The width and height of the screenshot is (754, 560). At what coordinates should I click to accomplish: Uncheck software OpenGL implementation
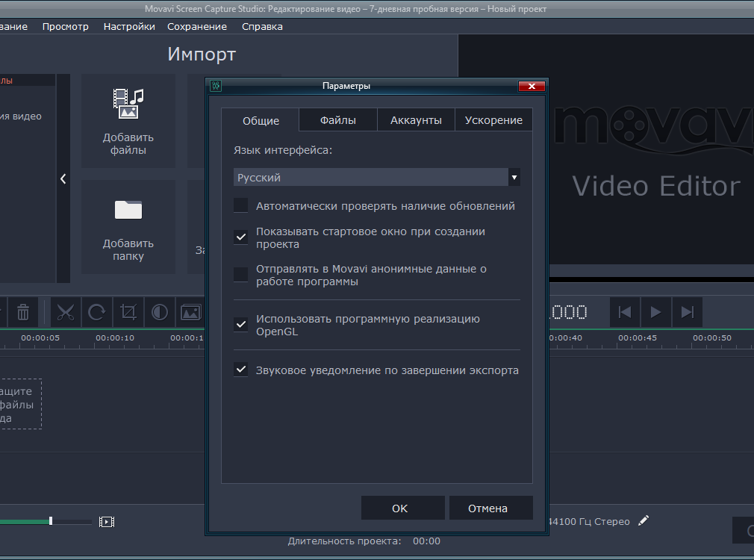pyautogui.click(x=241, y=324)
